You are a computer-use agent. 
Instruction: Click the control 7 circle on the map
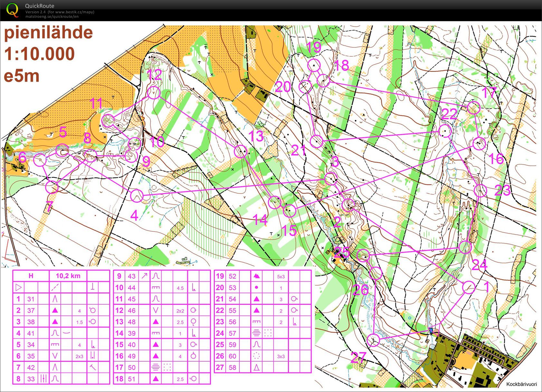[52, 187]
